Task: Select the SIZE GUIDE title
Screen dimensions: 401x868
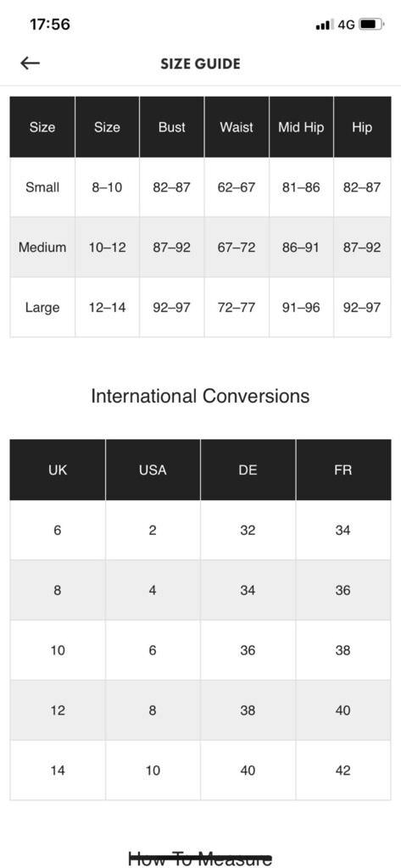Action: [x=200, y=64]
